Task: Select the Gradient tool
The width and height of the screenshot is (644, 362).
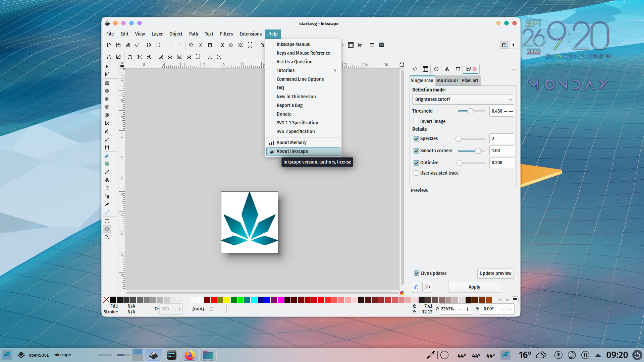Action: (107, 156)
